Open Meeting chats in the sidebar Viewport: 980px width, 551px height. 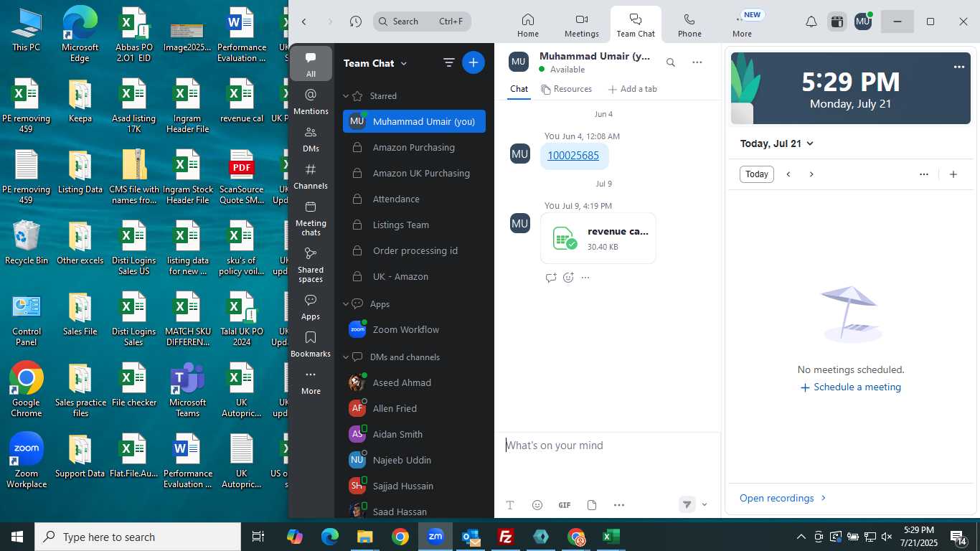311,218
